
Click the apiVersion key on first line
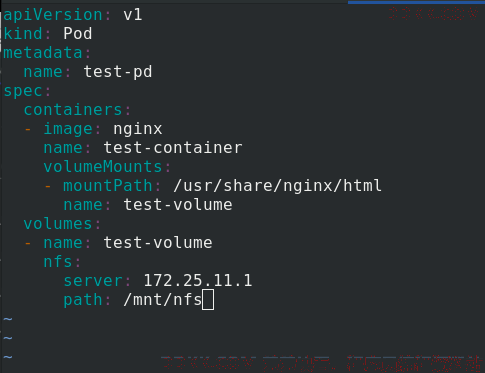53,15
